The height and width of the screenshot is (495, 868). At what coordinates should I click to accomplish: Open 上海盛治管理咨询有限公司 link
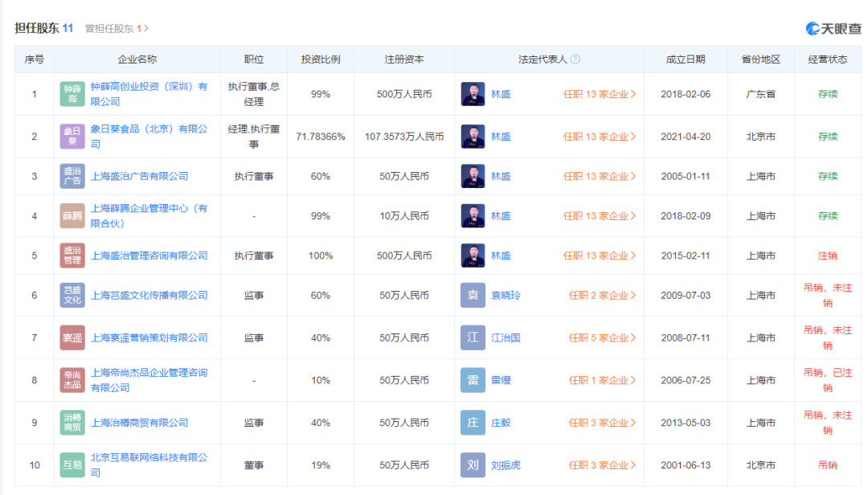tap(149, 256)
